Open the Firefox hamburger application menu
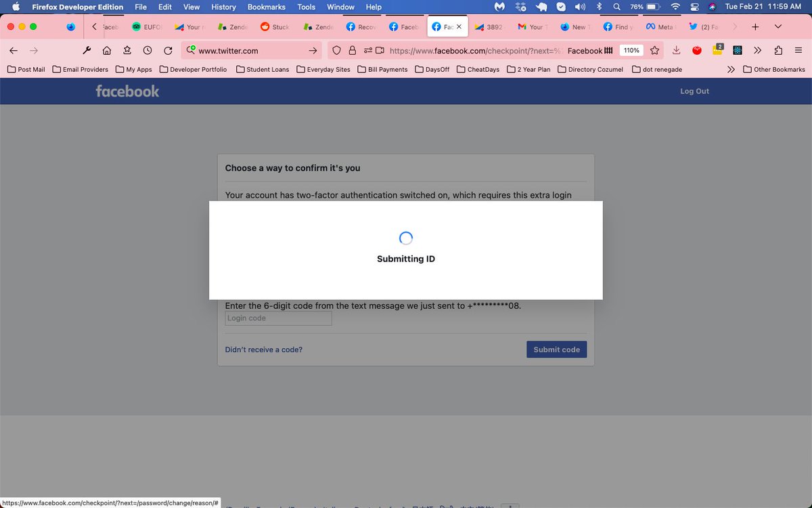 (x=798, y=50)
